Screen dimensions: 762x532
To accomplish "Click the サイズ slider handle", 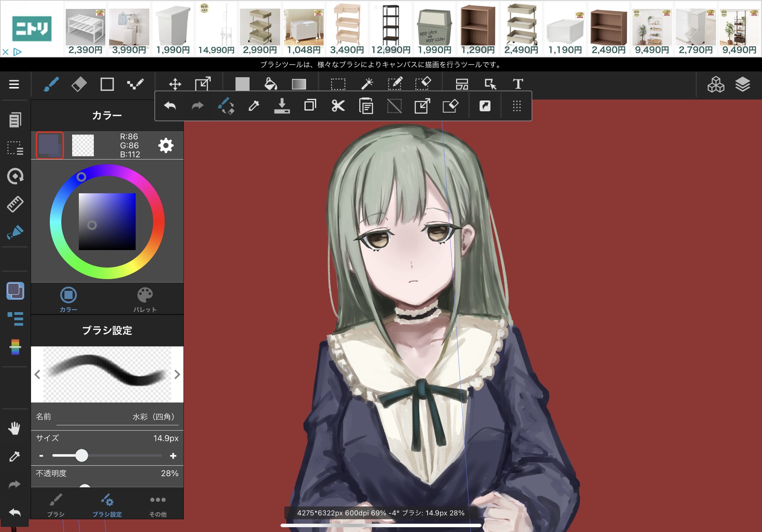I will tap(82, 455).
